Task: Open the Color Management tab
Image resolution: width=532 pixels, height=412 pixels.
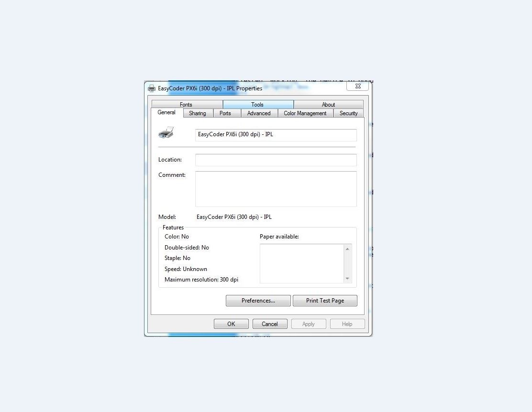Action: point(305,113)
